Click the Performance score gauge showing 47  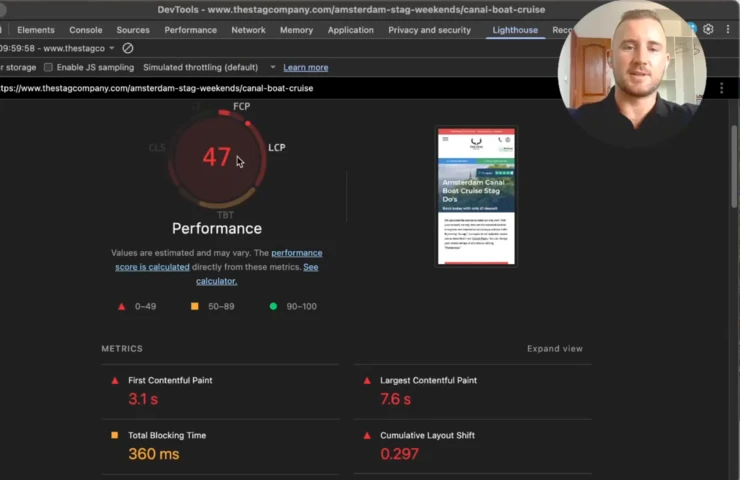coord(217,158)
